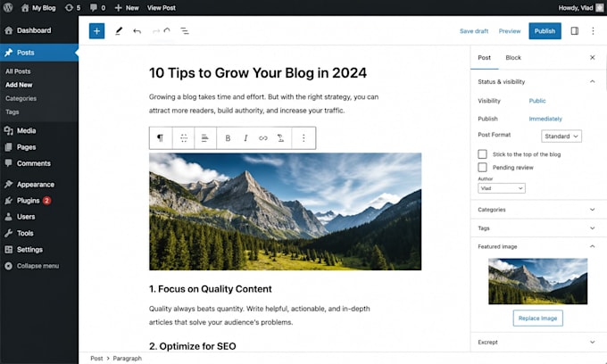
Task: Go to All Posts submenu
Action: (18, 71)
